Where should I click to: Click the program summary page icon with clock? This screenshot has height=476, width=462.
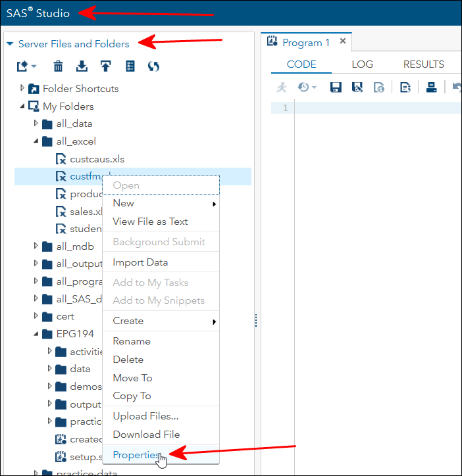click(378, 87)
